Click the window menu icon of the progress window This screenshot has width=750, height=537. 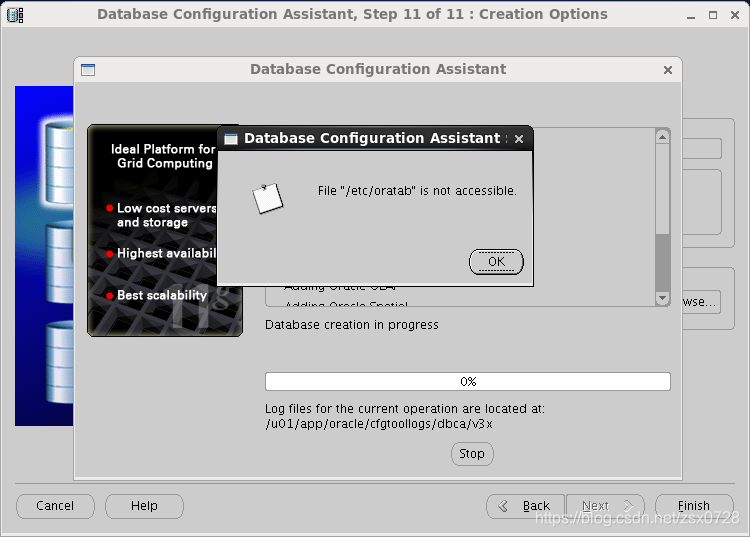[88, 70]
